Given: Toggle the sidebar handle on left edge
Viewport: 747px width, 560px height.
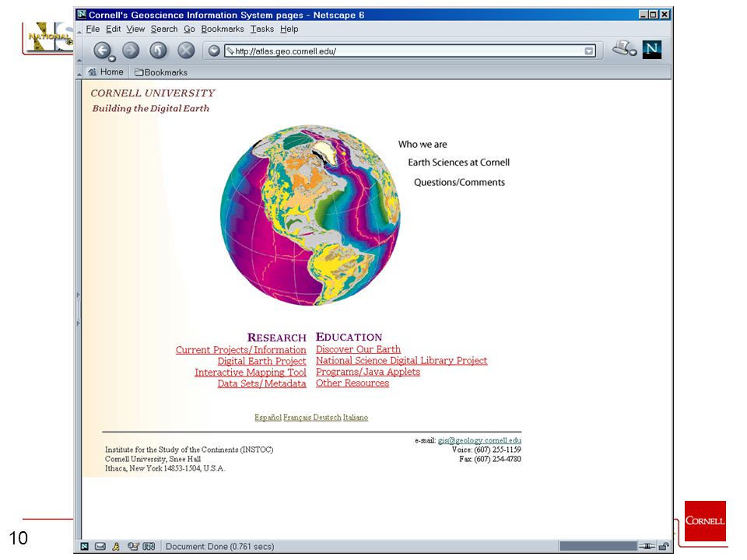Looking at the screenshot, I should [x=78, y=310].
